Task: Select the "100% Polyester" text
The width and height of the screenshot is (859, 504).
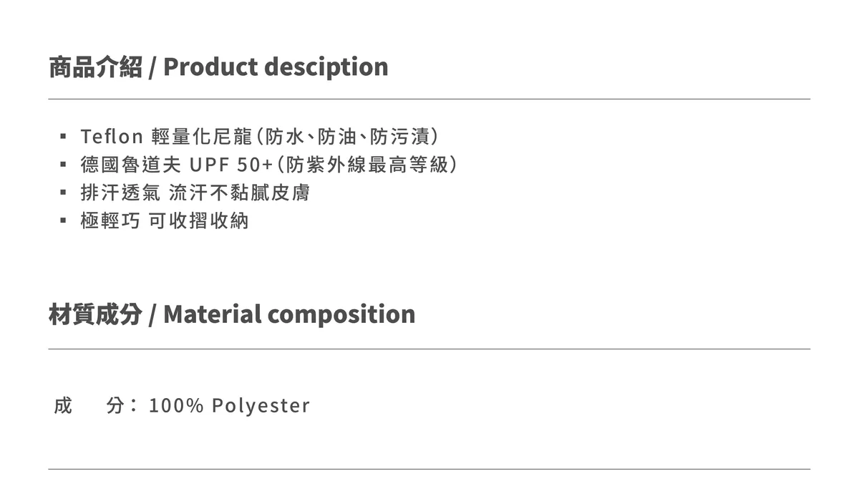Action: coord(229,406)
